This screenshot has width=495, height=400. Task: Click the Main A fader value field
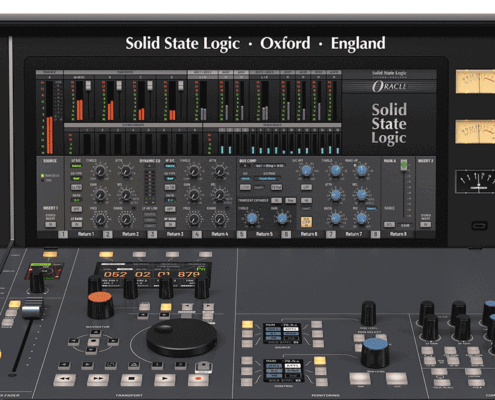click(405, 225)
